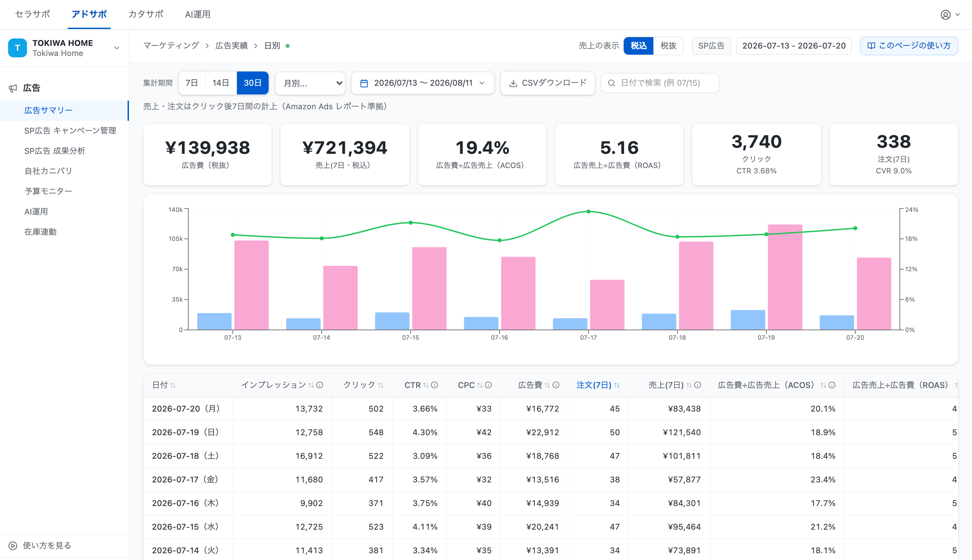Click the info icon next to CTR
972x560 pixels.
pyautogui.click(x=434, y=385)
